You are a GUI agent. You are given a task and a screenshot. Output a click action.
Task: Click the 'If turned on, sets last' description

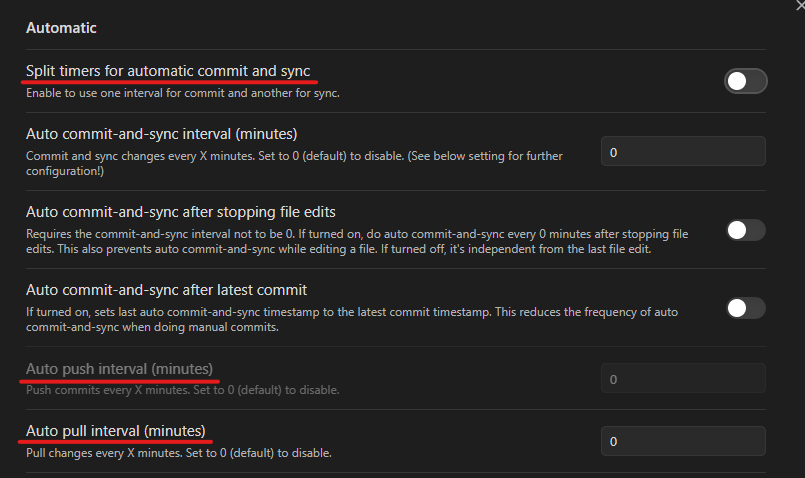point(352,319)
